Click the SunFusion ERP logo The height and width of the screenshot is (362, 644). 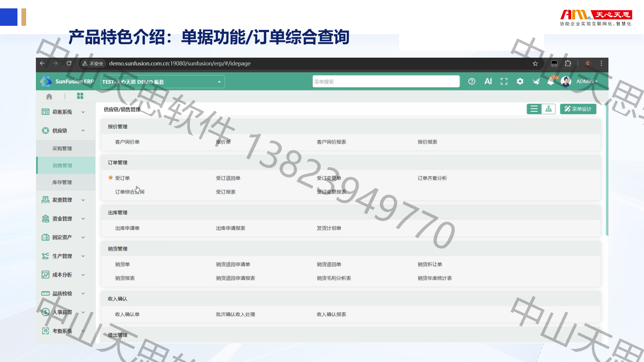pyautogui.click(x=67, y=81)
